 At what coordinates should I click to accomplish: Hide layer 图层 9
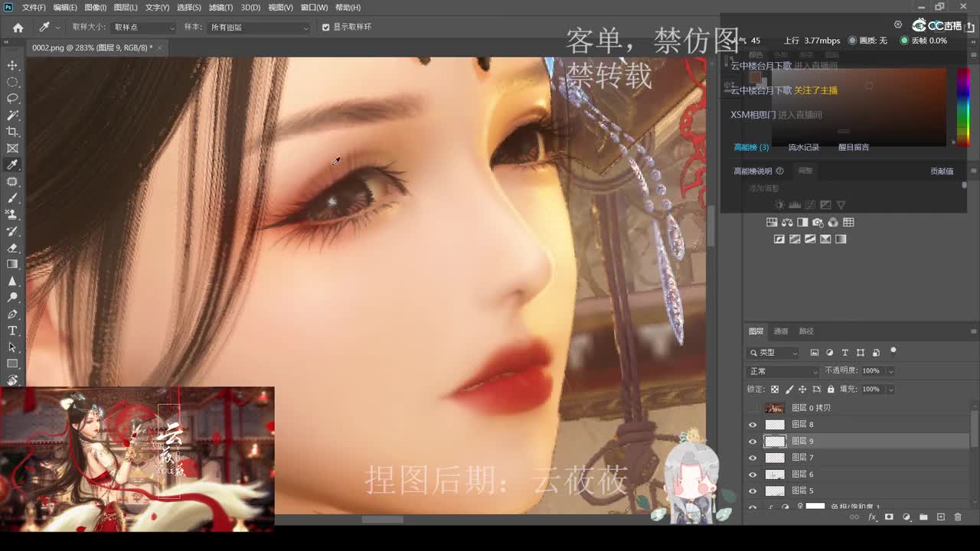point(753,442)
